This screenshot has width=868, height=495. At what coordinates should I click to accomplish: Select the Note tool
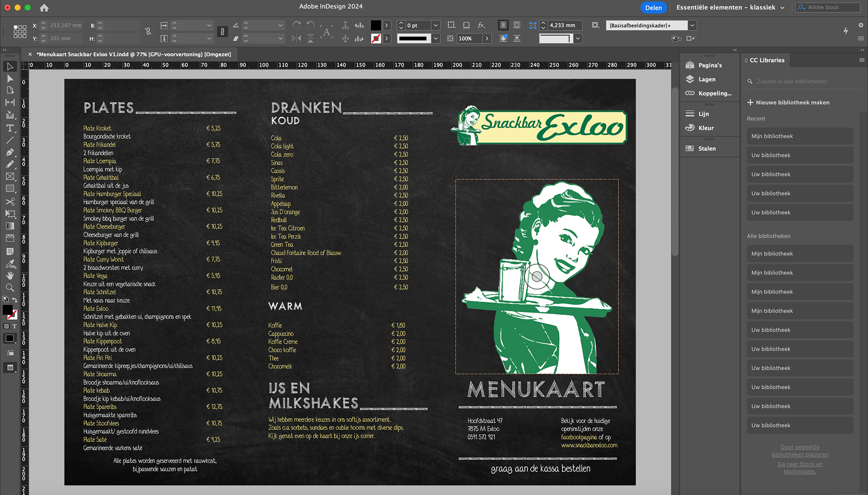click(x=10, y=252)
